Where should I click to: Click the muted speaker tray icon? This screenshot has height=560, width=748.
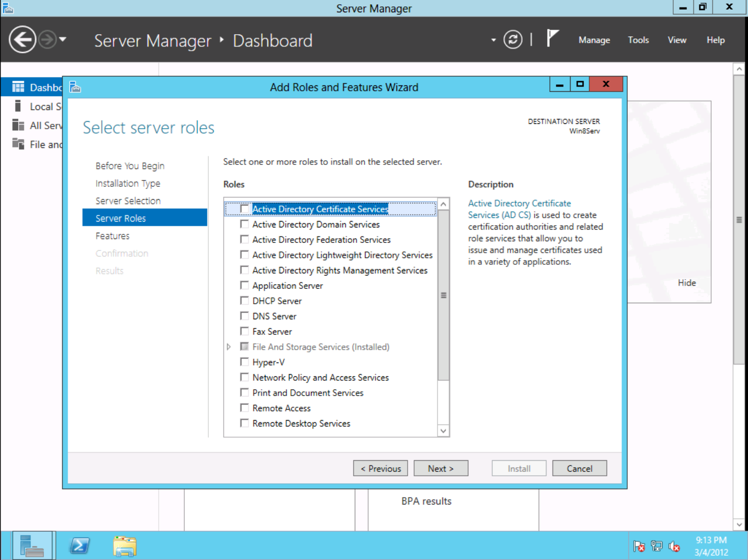[x=674, y=547]
